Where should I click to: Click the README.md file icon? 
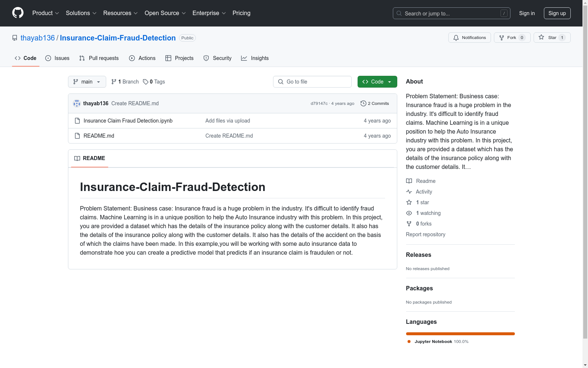[77, 136]
